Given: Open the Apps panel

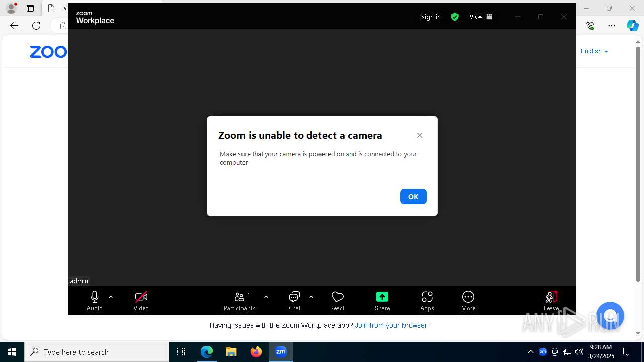Looking at the screenshot, I should point(427,301).
